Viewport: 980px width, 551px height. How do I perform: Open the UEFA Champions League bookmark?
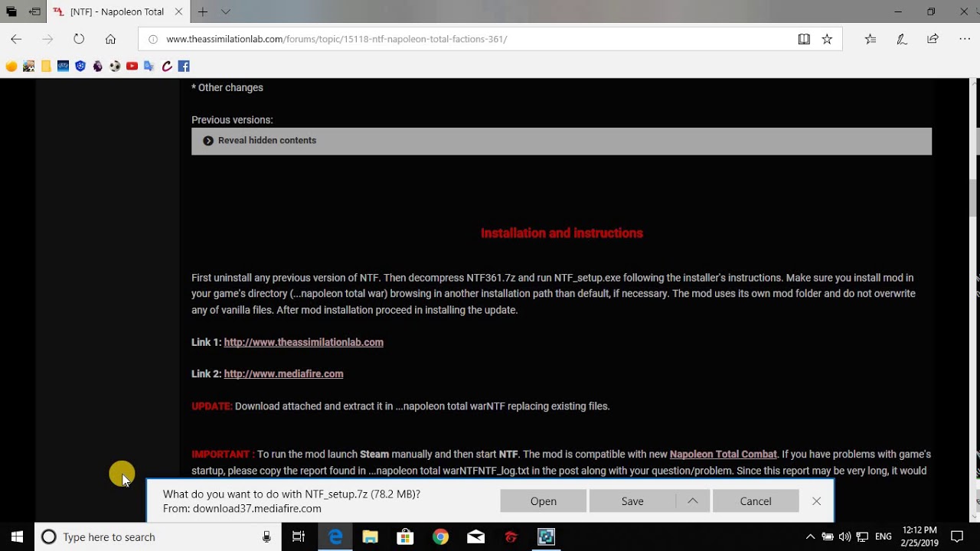pyautogui.click(x=63, y=67)
